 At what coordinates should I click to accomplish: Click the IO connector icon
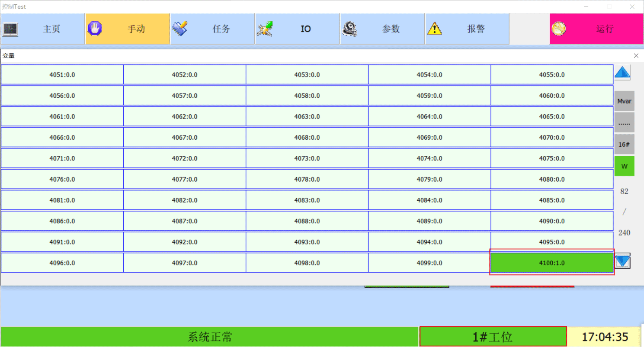tap(265, 29)
